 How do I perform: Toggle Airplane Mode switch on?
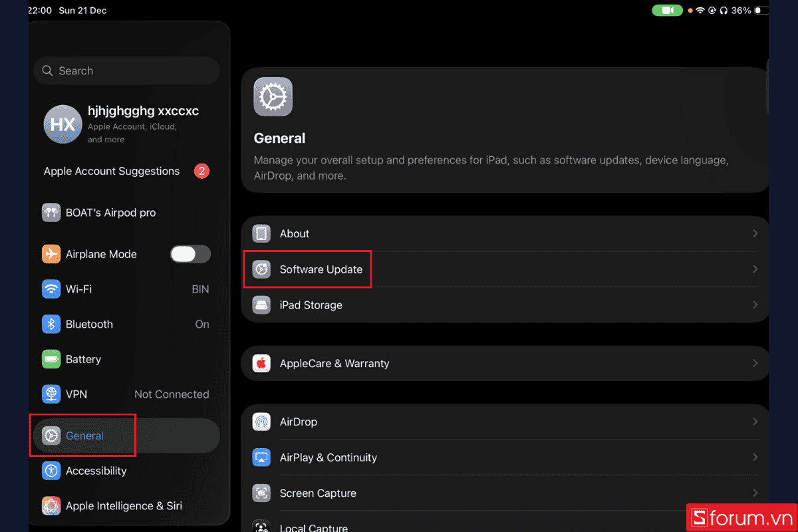pos(190,254)
